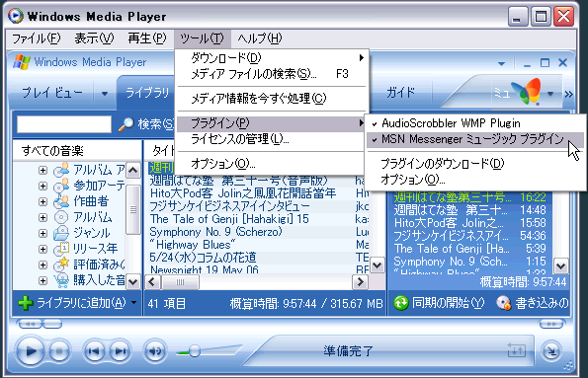The width and height of the screenshot is (588, 378).
Task: Select メディア情報を今すぐ処理(C)
Action: pyautogui.click(x=273, y=99)
